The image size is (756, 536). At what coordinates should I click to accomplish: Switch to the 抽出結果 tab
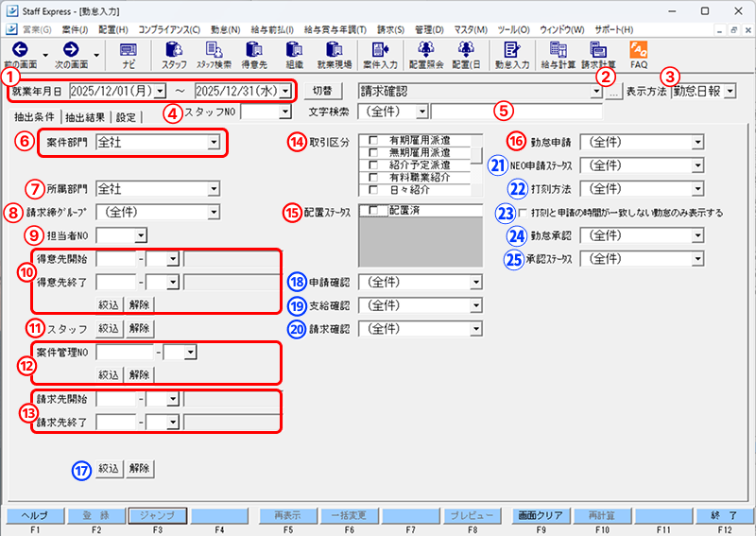tap(85, 117)
